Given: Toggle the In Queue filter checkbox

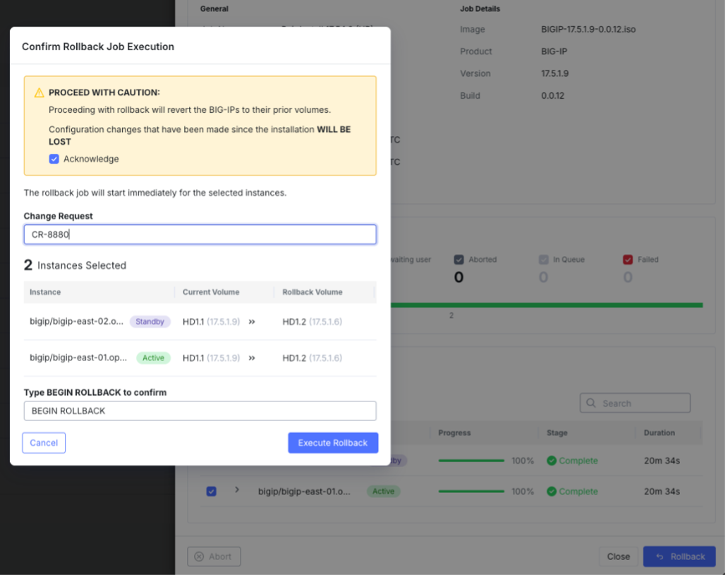Looking at the screenshot, I should tap(545, 260).
